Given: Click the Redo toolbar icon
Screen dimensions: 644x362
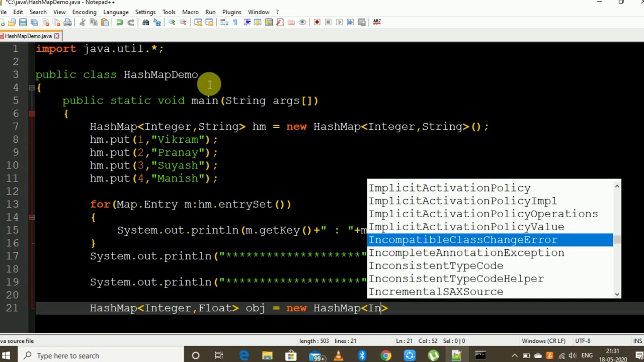Looking at the screenshot, I should pos(131,22).
